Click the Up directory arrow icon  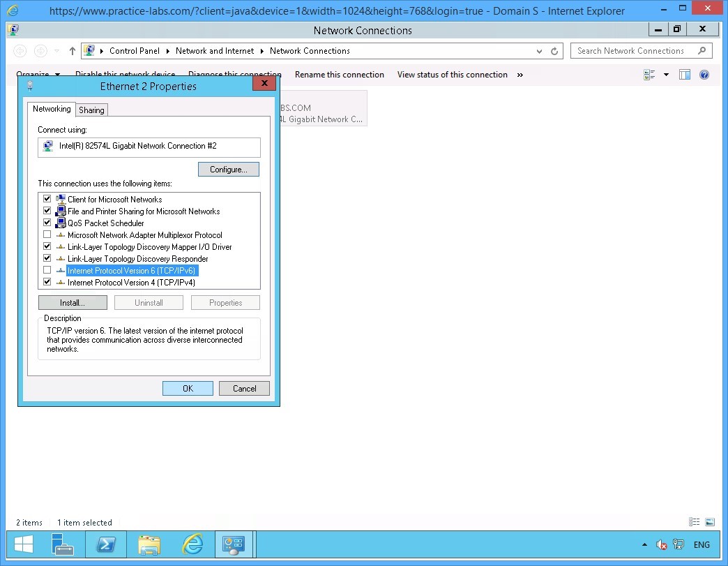[x=73, y=51]
